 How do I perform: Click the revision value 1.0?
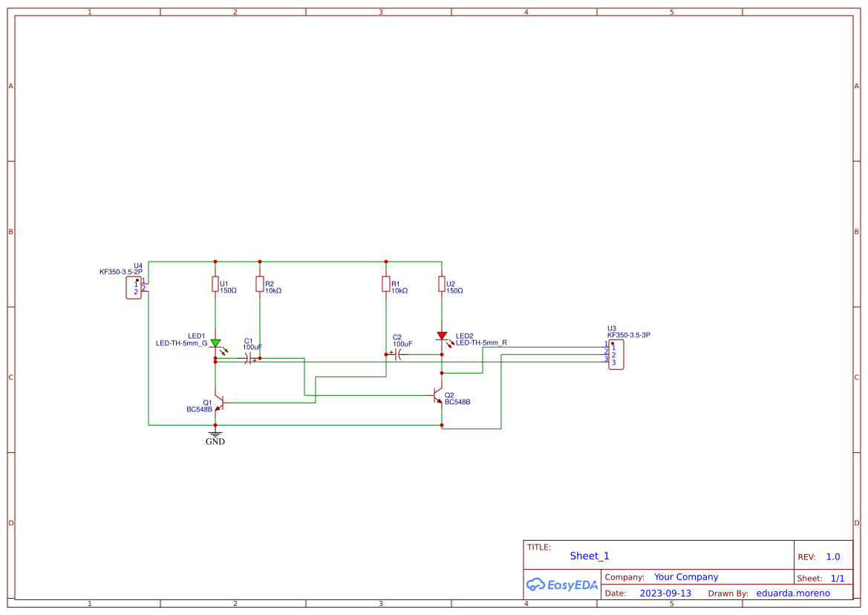pos(832,556)
